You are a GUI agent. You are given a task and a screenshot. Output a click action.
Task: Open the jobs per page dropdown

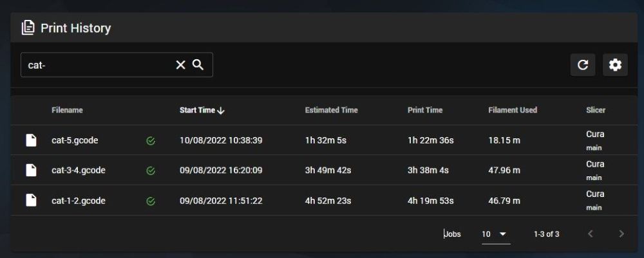pyautogui.click(x=495, y=234)
